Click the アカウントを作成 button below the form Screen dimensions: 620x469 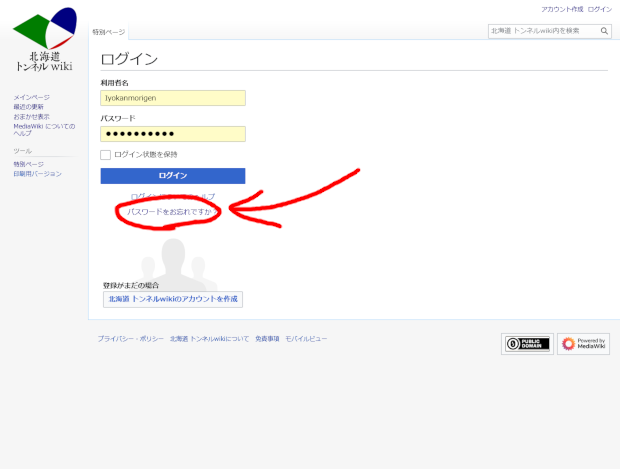point(173,299)
